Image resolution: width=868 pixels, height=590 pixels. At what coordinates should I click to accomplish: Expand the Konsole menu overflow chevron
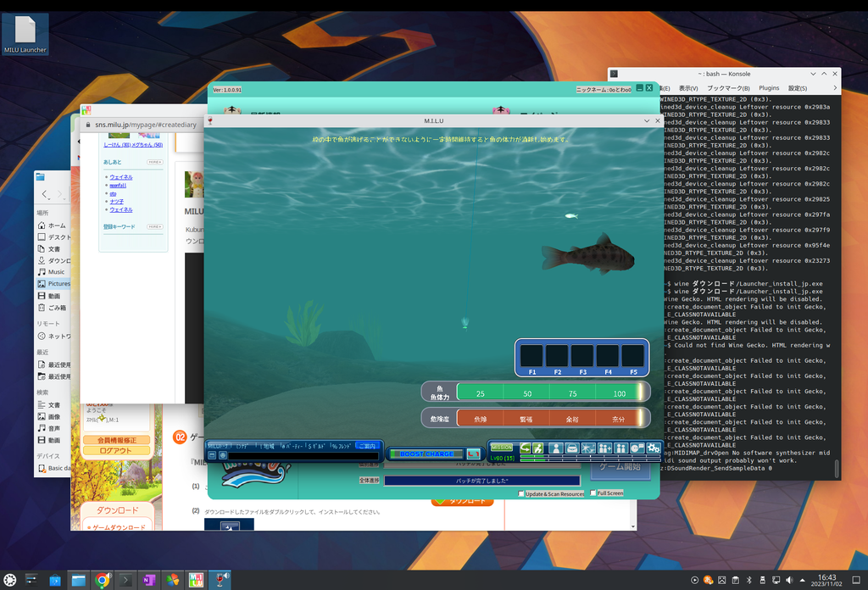click(835, 88)
